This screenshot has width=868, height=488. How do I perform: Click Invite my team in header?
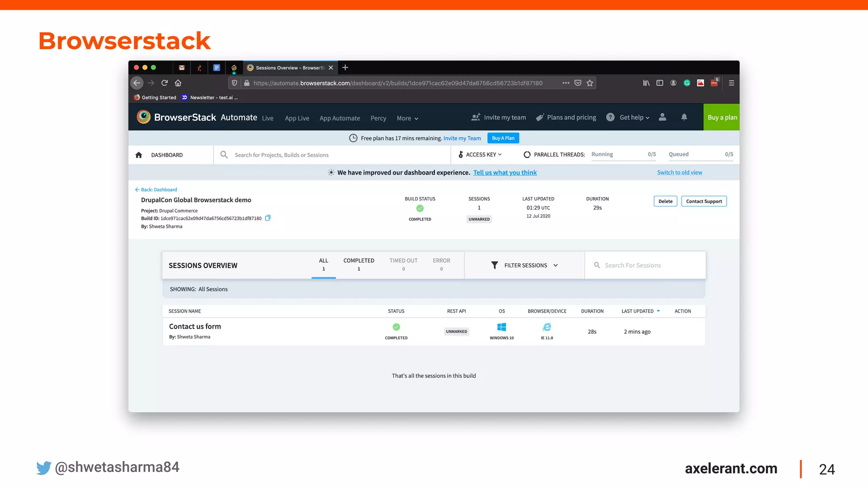498,117
